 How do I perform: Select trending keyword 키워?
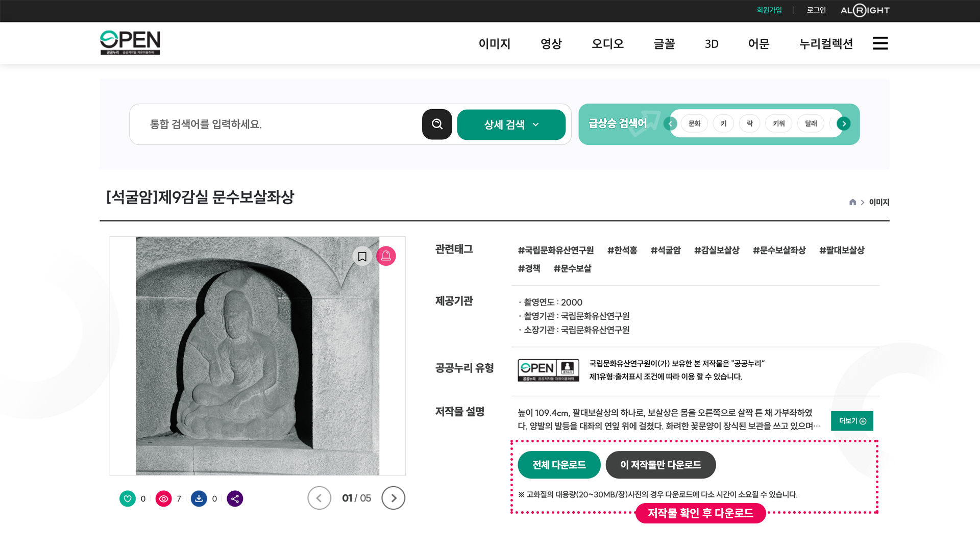[x=779, y=123]
